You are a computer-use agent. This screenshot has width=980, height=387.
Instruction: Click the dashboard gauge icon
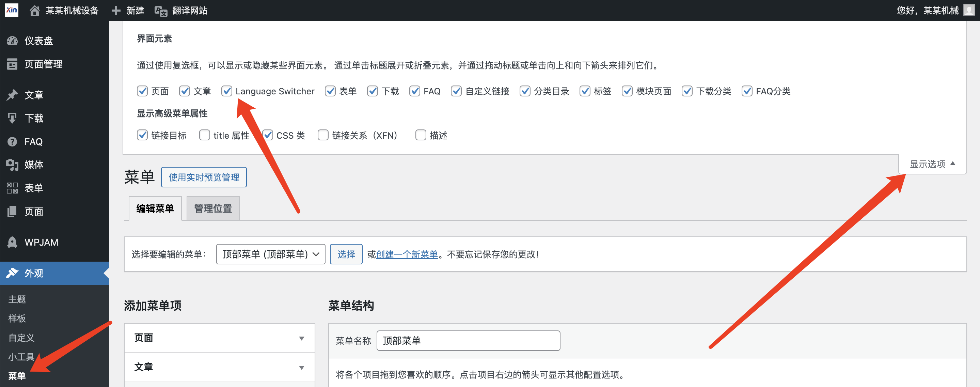(x=12, y=41)
